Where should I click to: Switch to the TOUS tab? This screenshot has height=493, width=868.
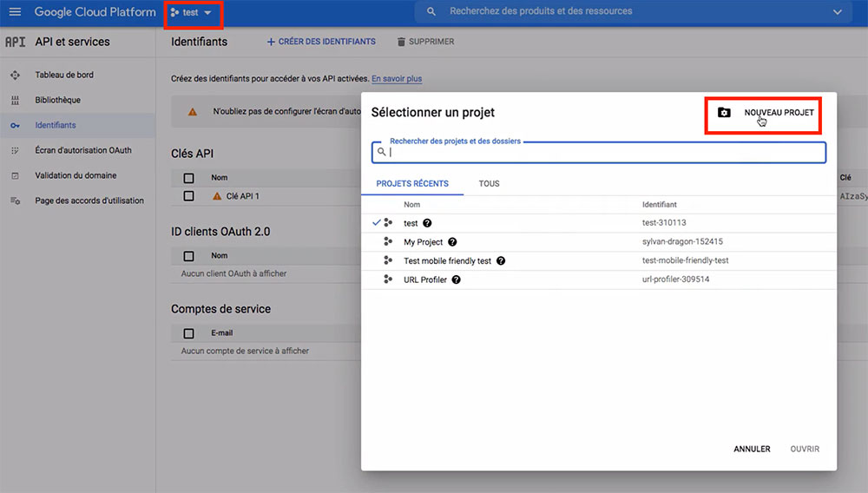[x=489, y=184]
